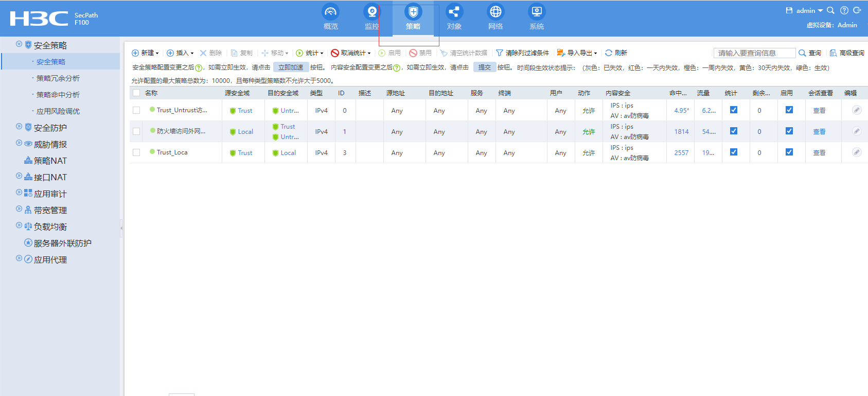Open the 网络 network globe icon
This screenshot has height=396, width=868.
coord(495,12)
